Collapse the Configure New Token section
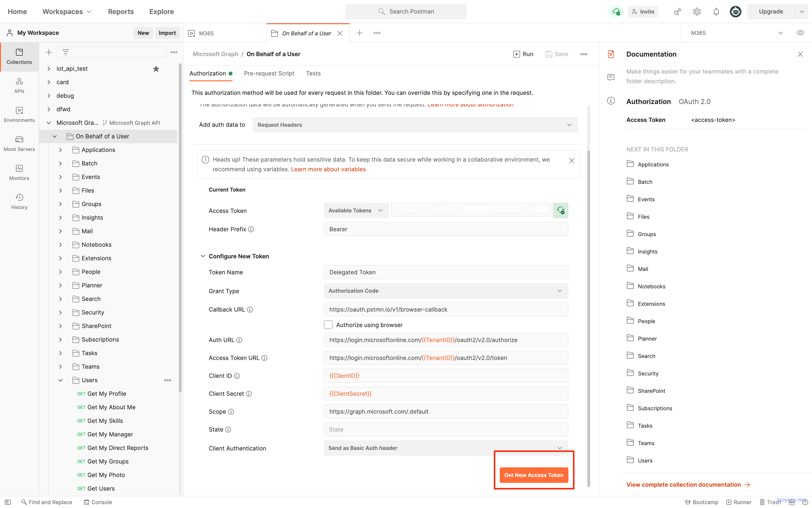 (x=203, y=256)
